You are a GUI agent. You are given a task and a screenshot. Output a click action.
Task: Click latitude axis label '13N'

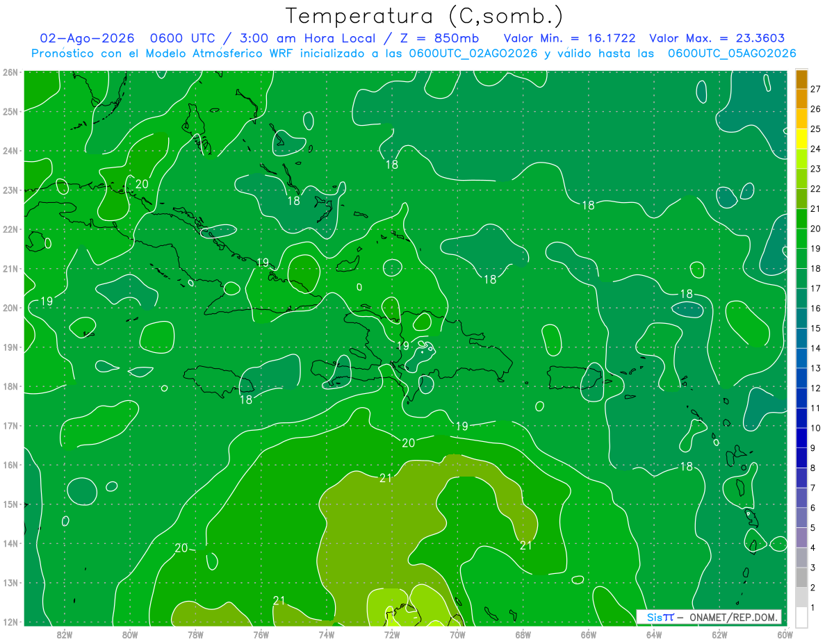pyautogui.click(x=10, y=582)
